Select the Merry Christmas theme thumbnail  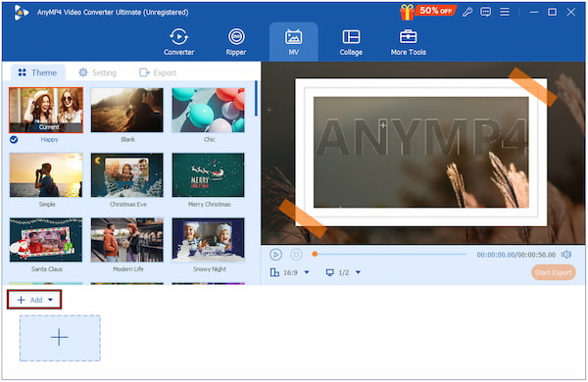209,174
